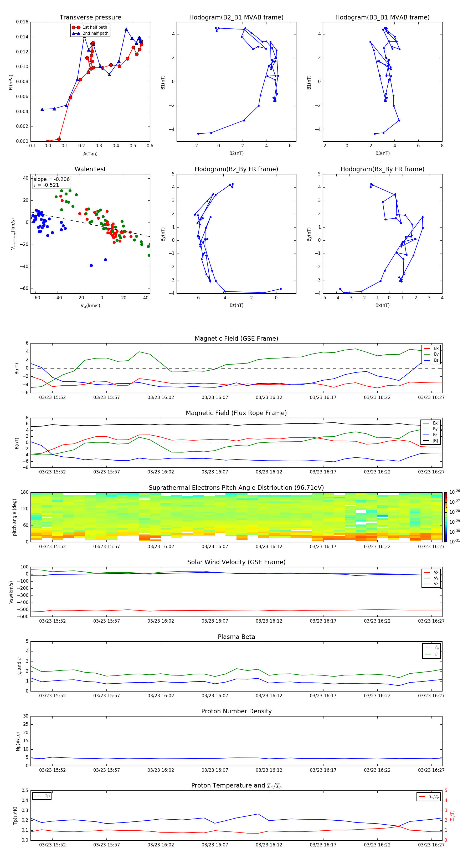Click 'Vsw(km/s)' y-axis label

click(x=11, y=592)
